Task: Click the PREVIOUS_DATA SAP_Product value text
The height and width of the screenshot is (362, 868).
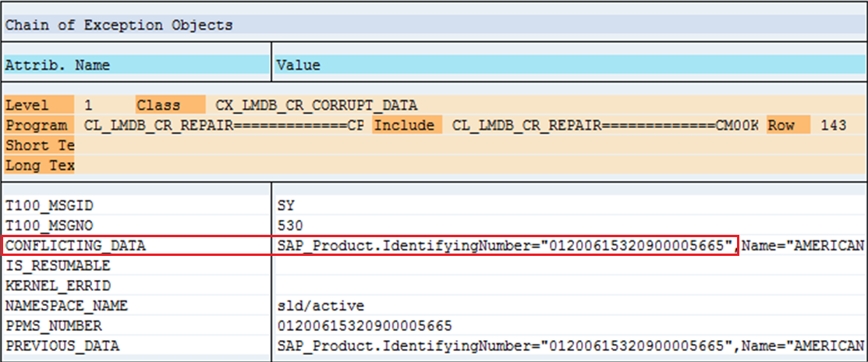Action: (570, 346)
